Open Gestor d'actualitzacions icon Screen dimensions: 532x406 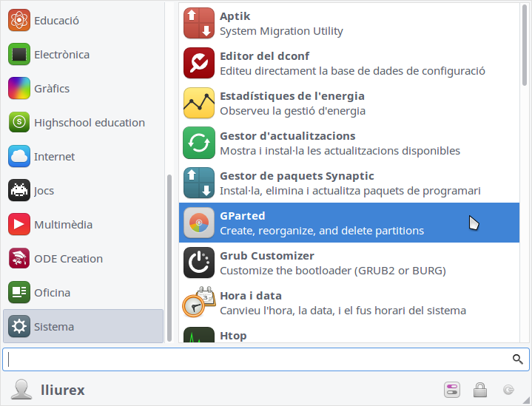(198, 143)
